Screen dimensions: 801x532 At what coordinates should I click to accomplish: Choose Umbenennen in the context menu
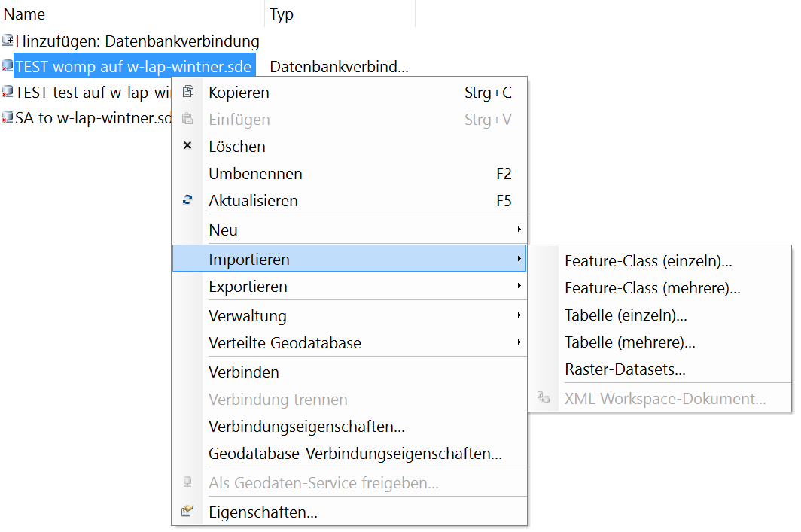pyautogui.click(x=255, y=173)
